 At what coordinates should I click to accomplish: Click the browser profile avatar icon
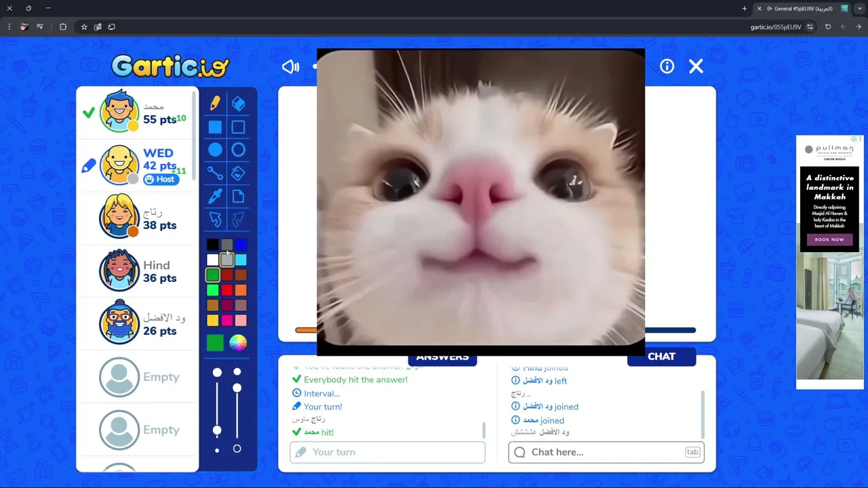[24, 27]
